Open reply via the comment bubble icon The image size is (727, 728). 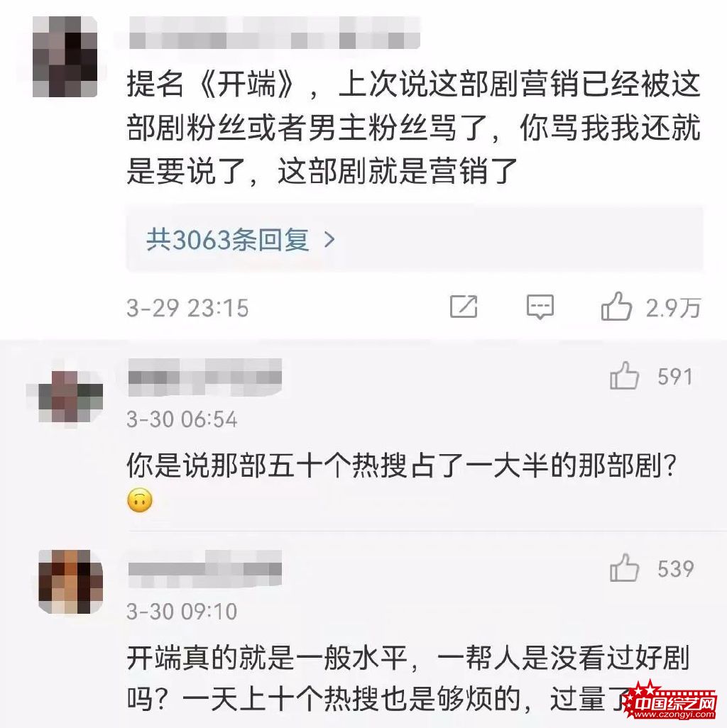point(540,307)
